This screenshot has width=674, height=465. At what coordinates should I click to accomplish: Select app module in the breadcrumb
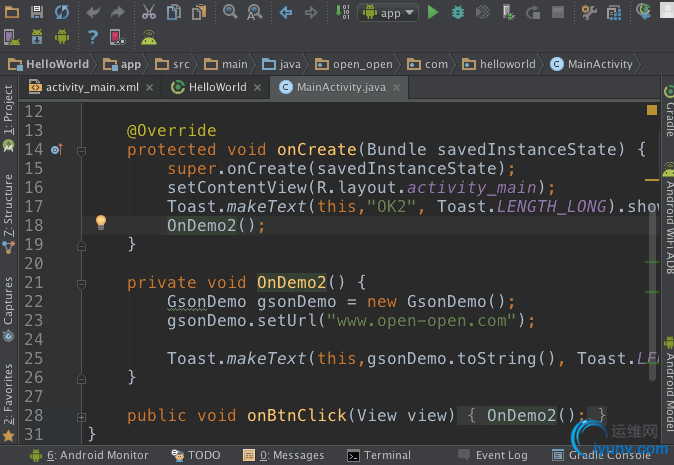pyautogui.click(x=122, y=64)
